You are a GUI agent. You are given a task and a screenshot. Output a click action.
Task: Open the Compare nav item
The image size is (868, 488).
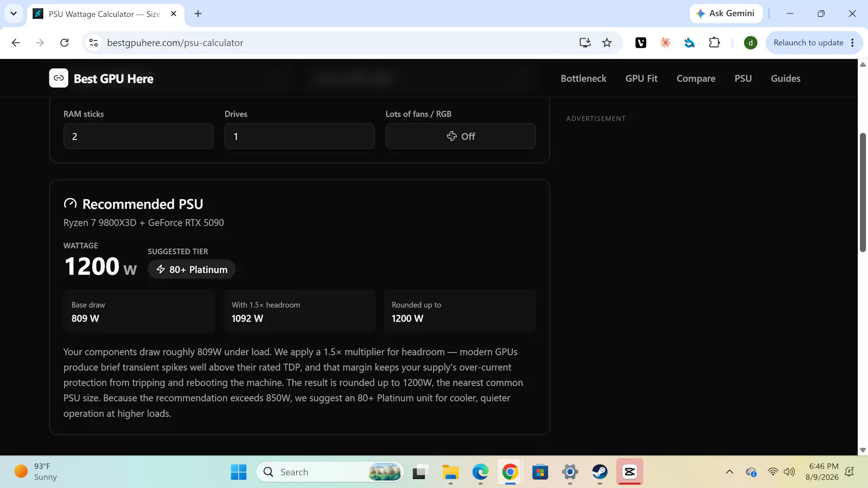pyautogui.click(x=696, y=79)
